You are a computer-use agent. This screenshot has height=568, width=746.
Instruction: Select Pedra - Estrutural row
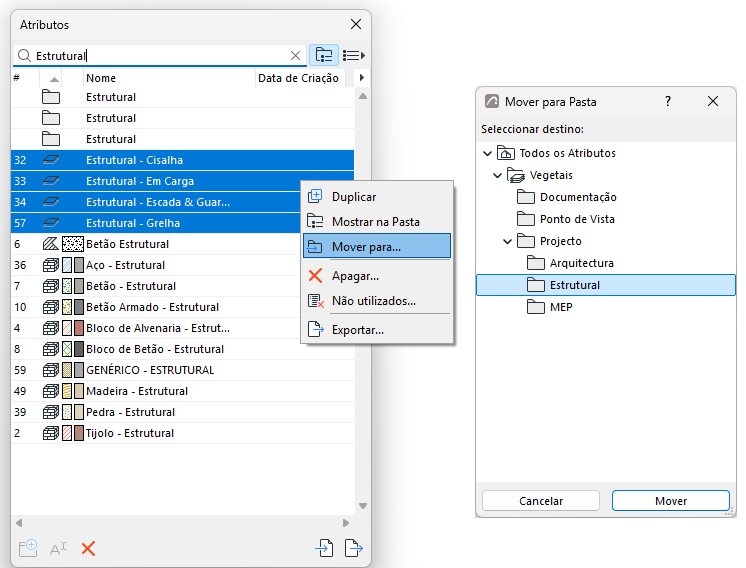pos(183,411)
